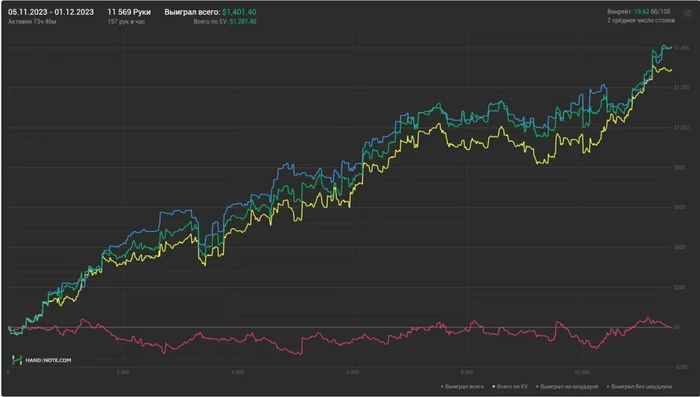Click the '157 рук в час' value
Screen dimensions: 700x397
pos(126,21)
